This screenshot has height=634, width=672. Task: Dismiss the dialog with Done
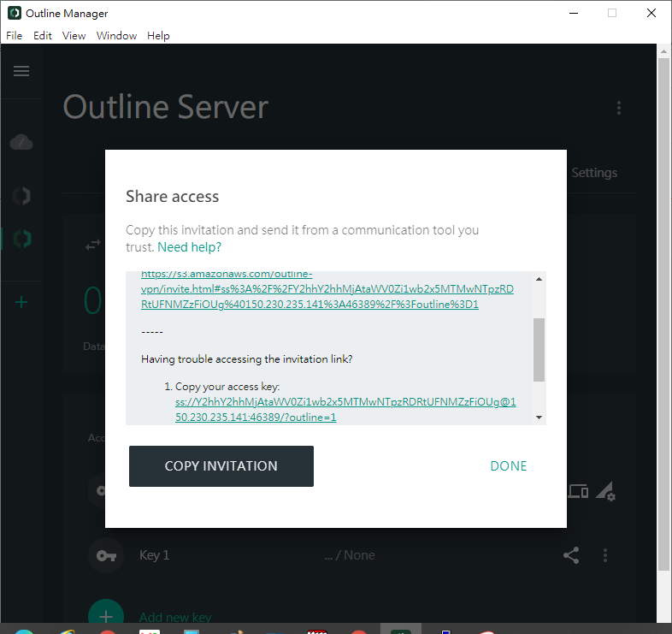point(509,465)
